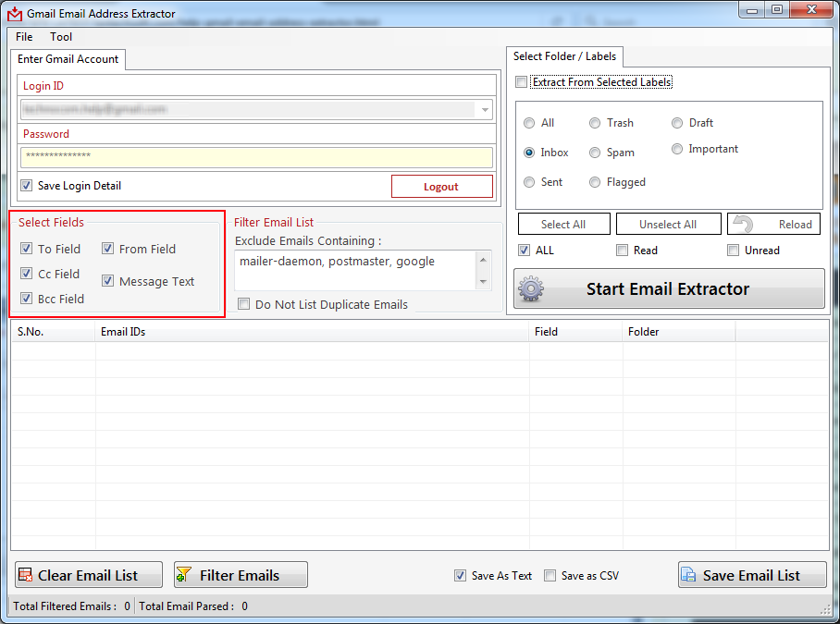Uncheck the To Field checkbox
Viewport: 840px width, 624px height.
(26, 249)
